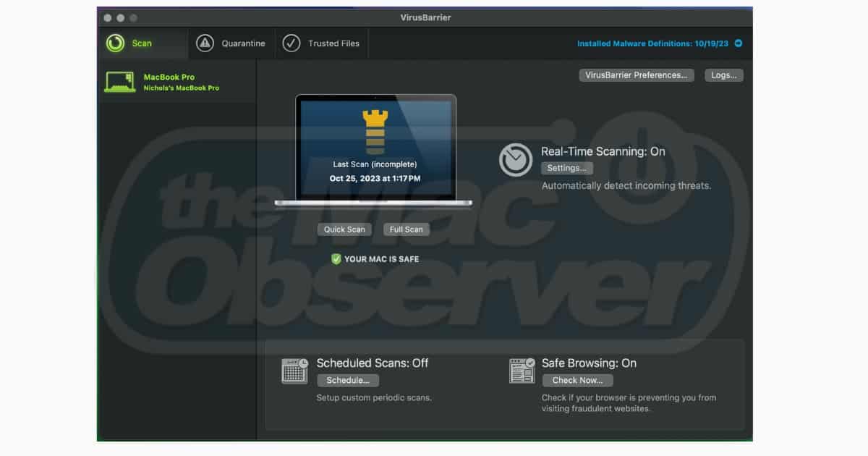Click the green MacBook Pro laptop icon
The height and width of the screenshot is (456, 868).
tap(119, 82)
